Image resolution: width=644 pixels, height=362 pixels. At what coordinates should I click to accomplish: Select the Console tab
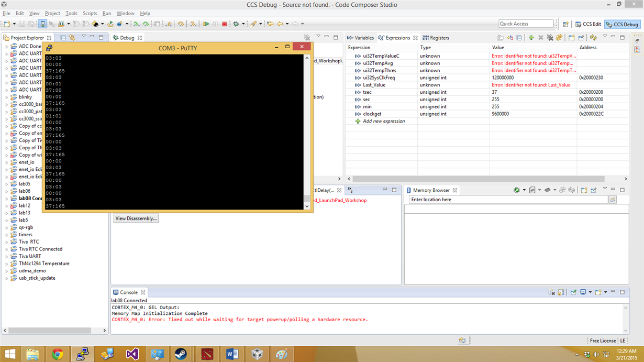(x=129, y=292)
